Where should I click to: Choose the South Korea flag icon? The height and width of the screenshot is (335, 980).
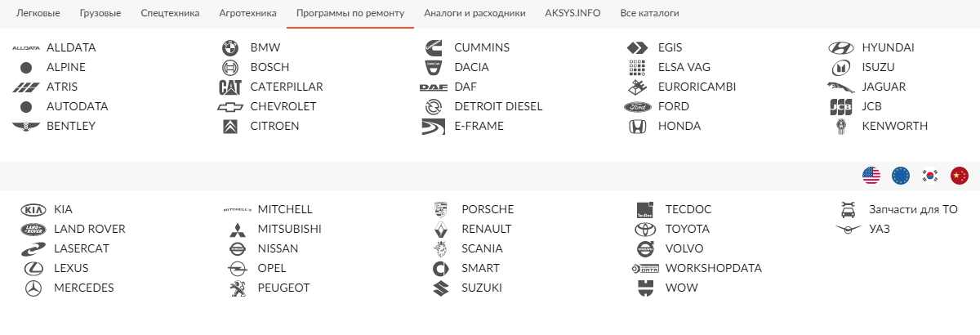(930, 175)
